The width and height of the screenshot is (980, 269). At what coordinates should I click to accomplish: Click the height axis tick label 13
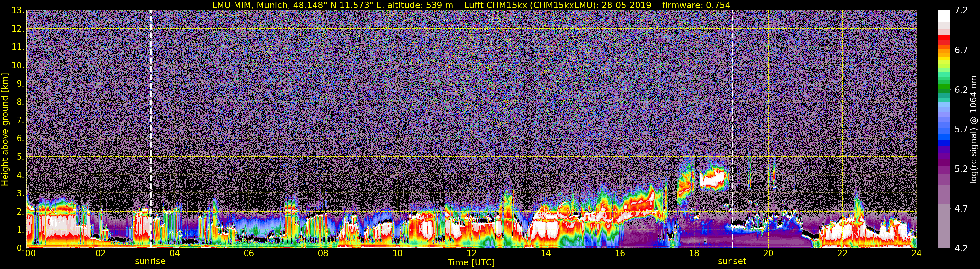[18, 11]
